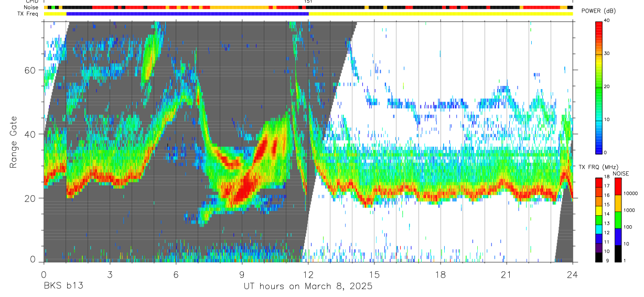Select the 0 tick on power scale
Screen dimensions: 644x297
point(605,152)
